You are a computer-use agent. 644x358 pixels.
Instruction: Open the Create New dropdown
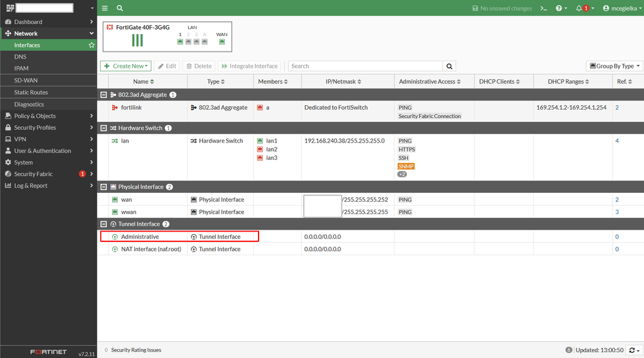click(x=126, y=66)
